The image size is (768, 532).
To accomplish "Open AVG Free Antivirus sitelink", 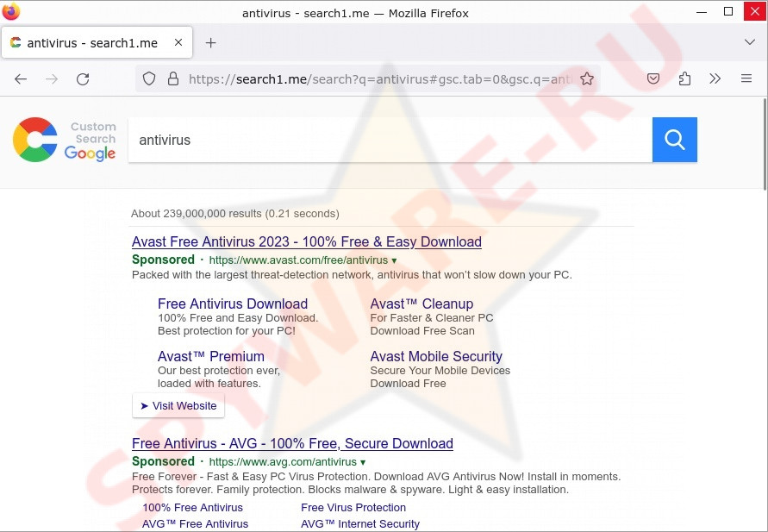I will (x=195, y=524).
